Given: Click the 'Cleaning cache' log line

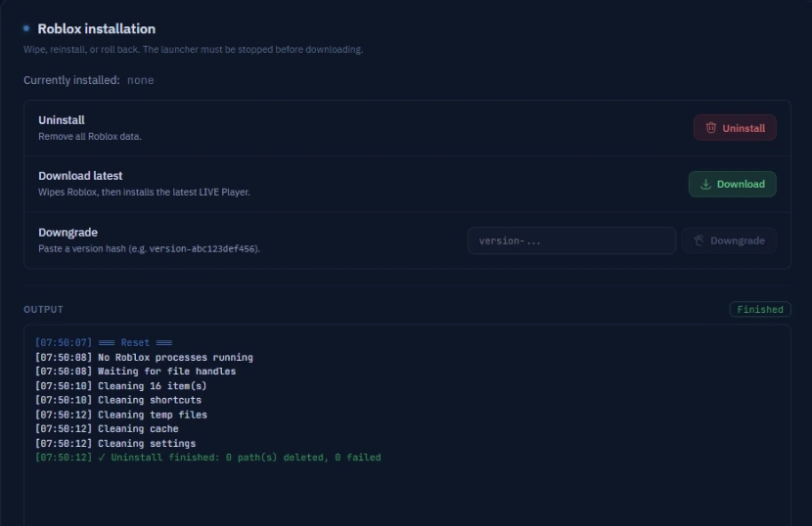Looking at the screenshot, I should (x=107, y=428).
